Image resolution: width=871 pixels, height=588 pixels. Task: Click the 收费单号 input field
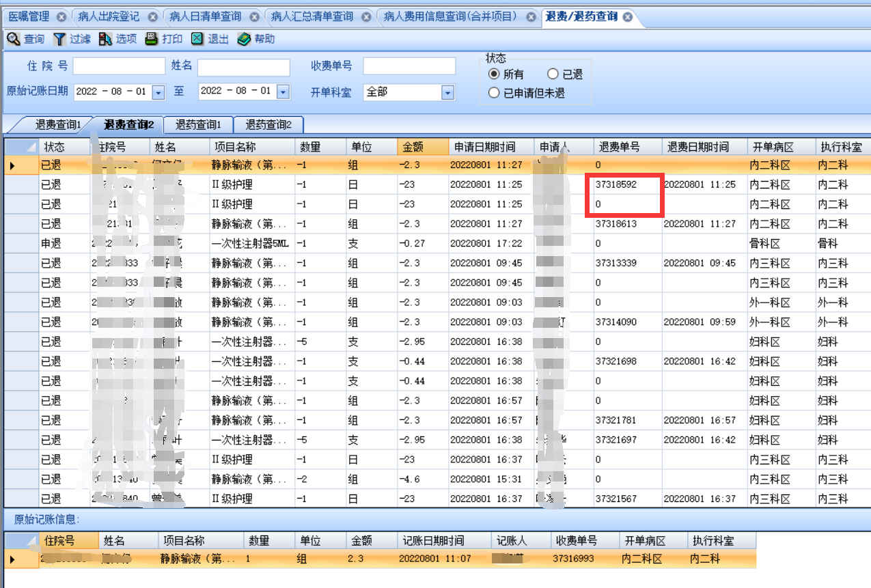(x=409, y=66)
